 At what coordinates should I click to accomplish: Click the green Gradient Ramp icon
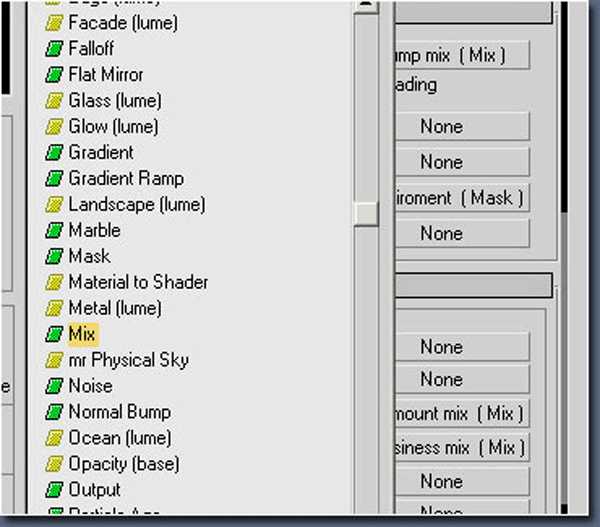[x=54, y=179]
